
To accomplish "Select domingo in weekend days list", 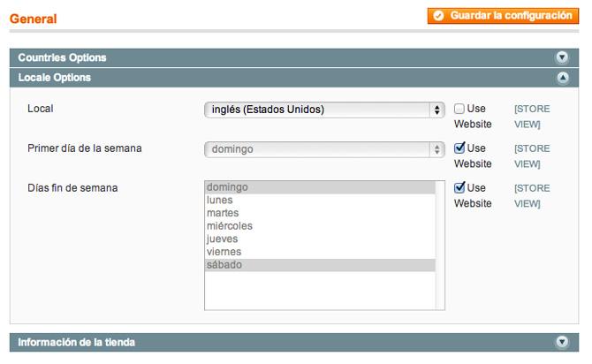I will [x=320, y=187].
